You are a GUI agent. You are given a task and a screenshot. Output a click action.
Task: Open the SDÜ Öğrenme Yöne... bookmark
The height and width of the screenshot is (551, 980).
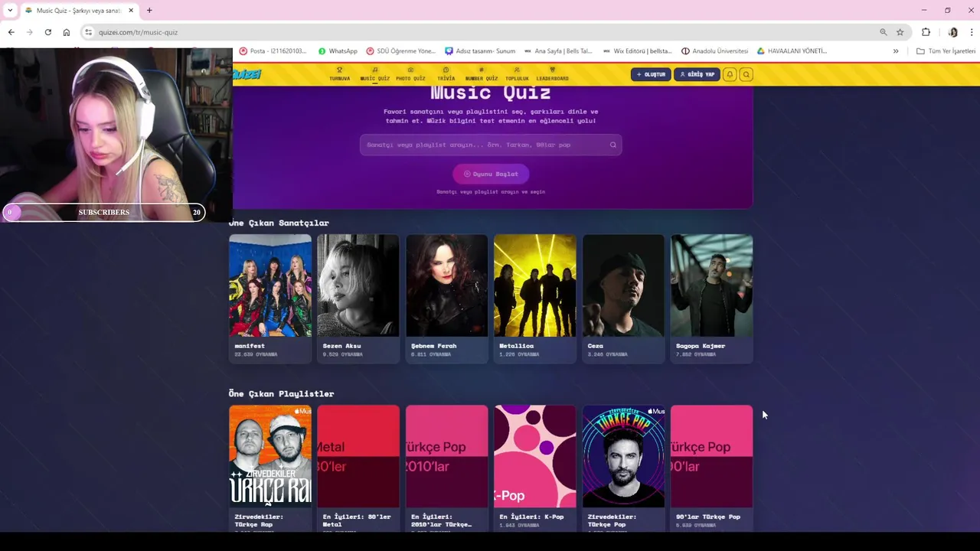pos(400,51)
